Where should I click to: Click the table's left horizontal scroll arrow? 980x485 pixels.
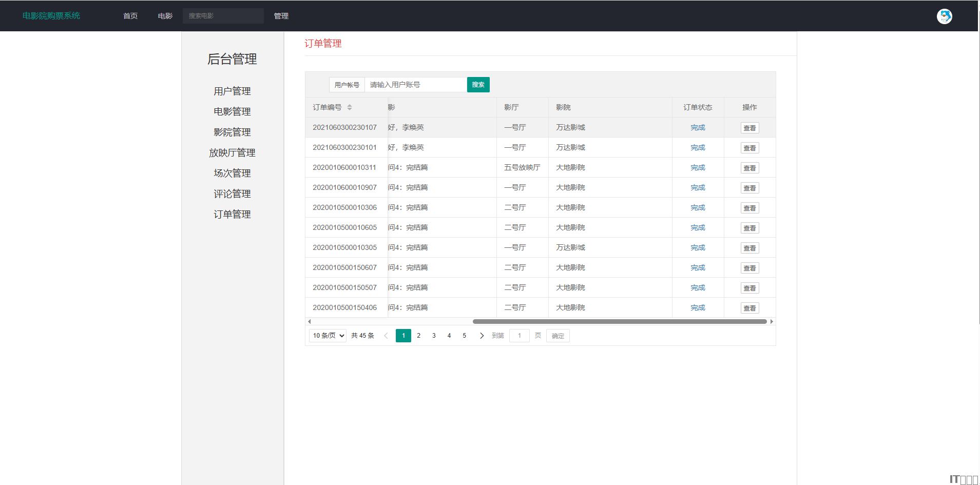point(309,322)
